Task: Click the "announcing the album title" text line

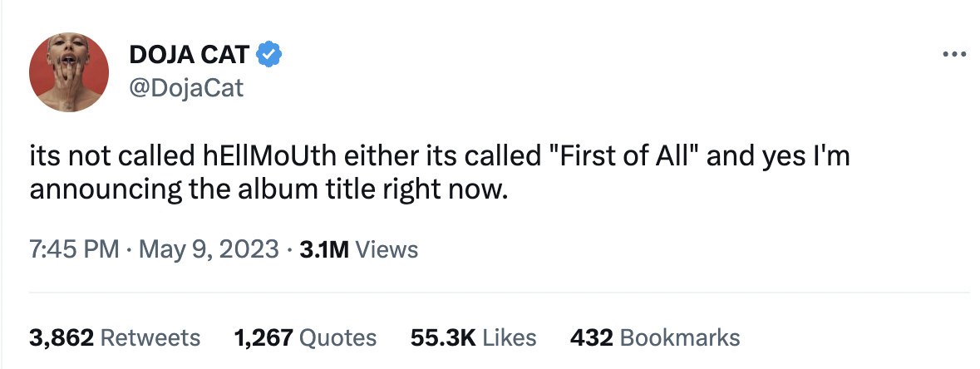Action: pyautogui.click(x=266, y=189)
